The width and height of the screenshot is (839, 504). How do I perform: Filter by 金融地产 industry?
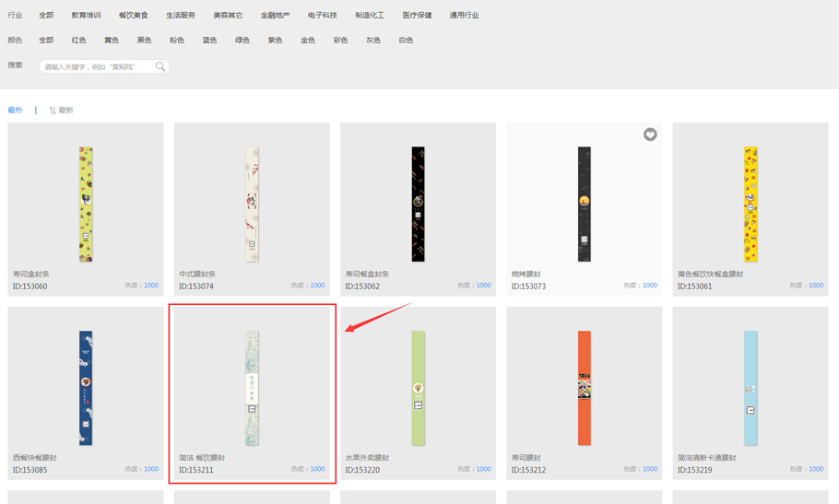(275, 16)
